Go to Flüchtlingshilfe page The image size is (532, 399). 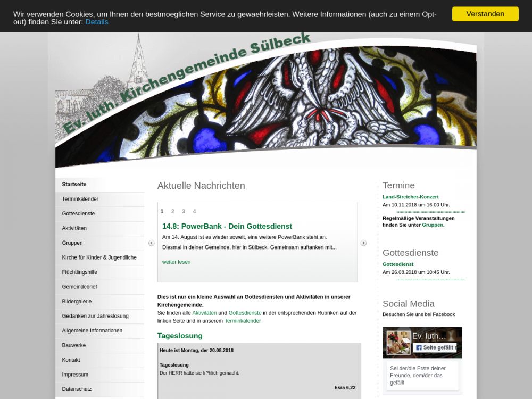point(79,272)
